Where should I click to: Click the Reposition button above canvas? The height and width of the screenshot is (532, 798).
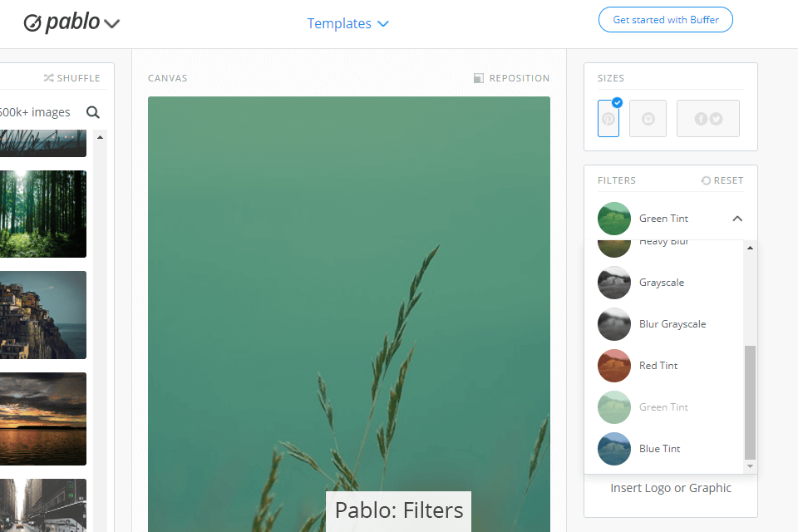[x=511, y=78]
